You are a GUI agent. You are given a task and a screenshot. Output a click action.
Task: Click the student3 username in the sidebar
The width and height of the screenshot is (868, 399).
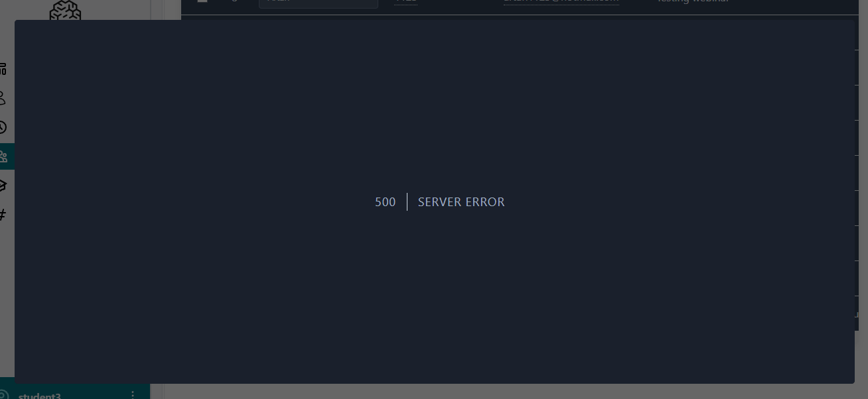[x=40, y=396]
